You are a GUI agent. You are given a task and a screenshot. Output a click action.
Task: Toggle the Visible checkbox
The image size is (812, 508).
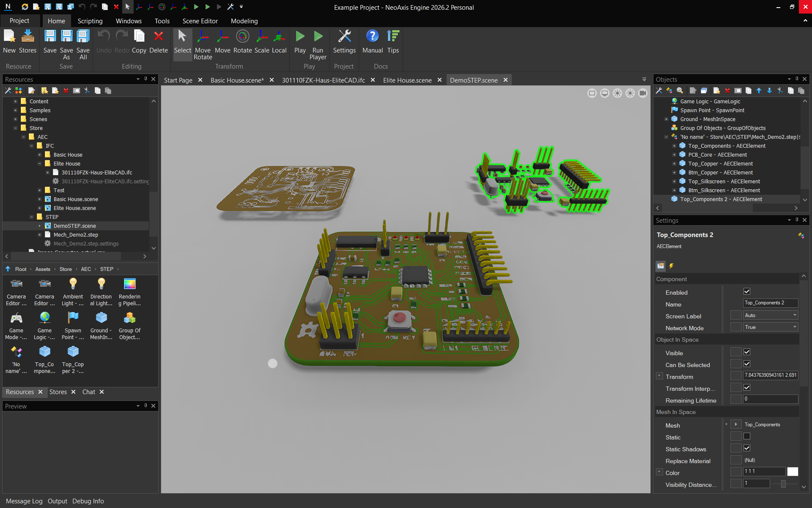tap(747, 352)
